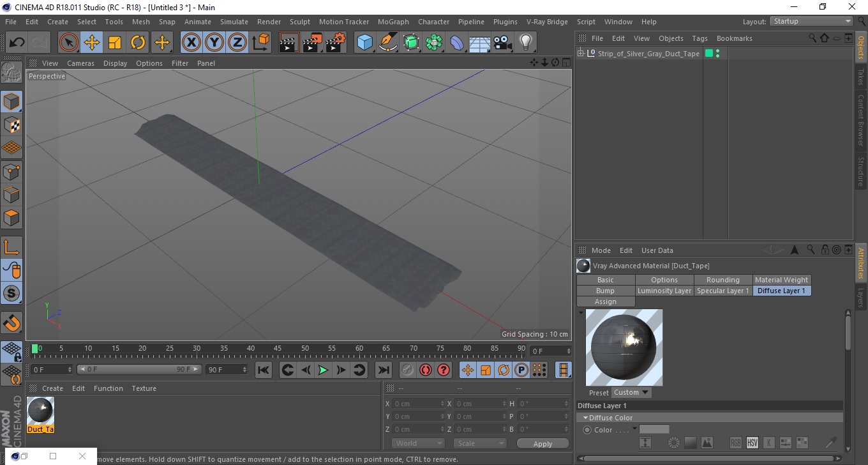Open viewport Cameras menu
The height and width of the screenshot is (465, 868).
80,63
